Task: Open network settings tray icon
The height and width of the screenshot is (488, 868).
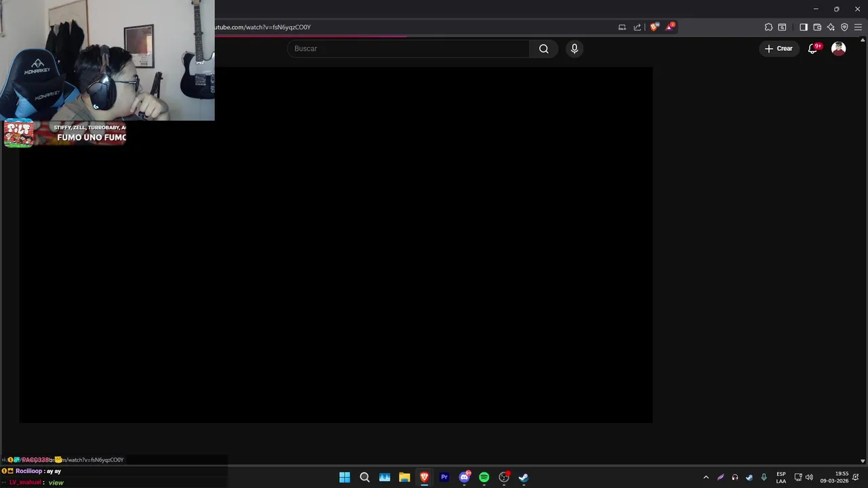Action: 798,477
